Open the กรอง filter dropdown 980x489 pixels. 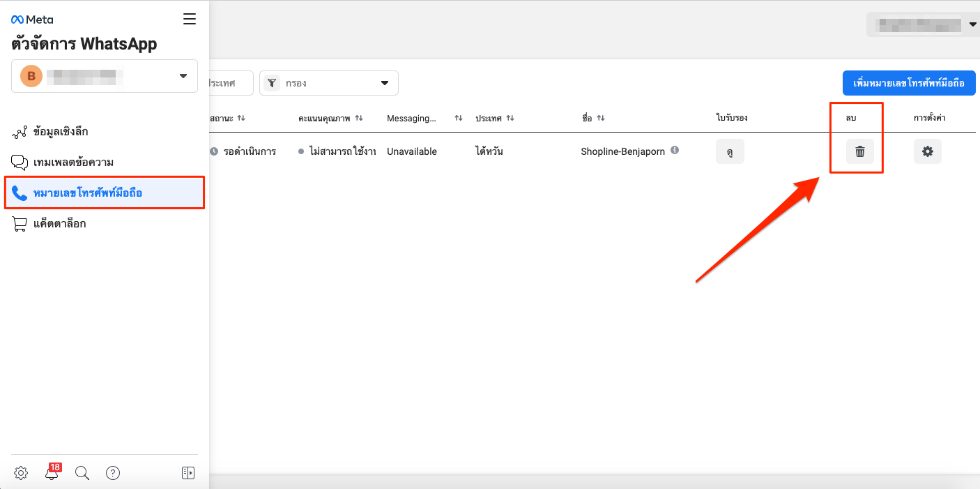(x=329, y=83)
